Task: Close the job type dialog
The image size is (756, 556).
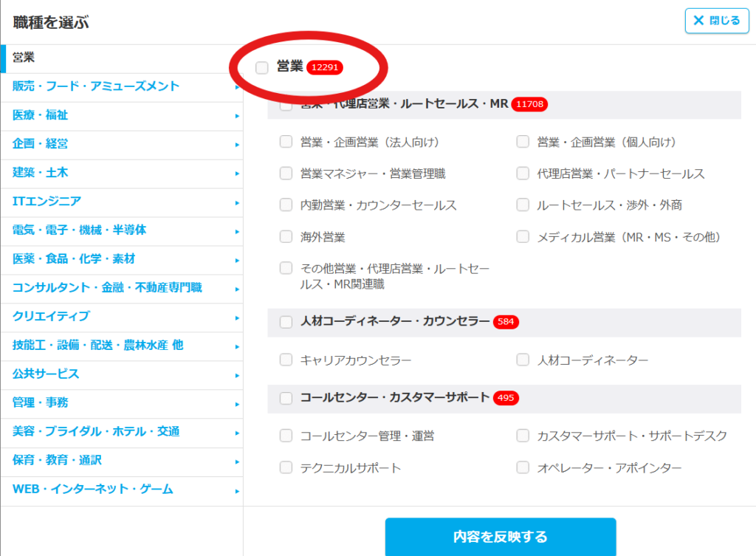Action: point(716,21)
